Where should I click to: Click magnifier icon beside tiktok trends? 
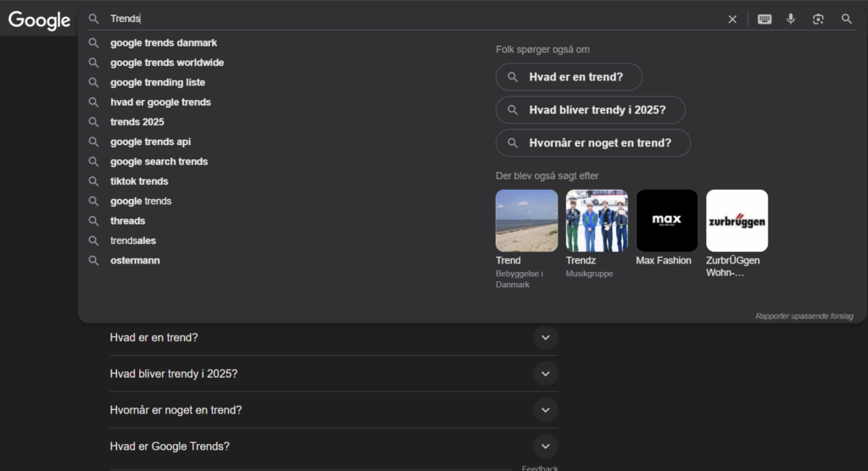coord(93,181)
